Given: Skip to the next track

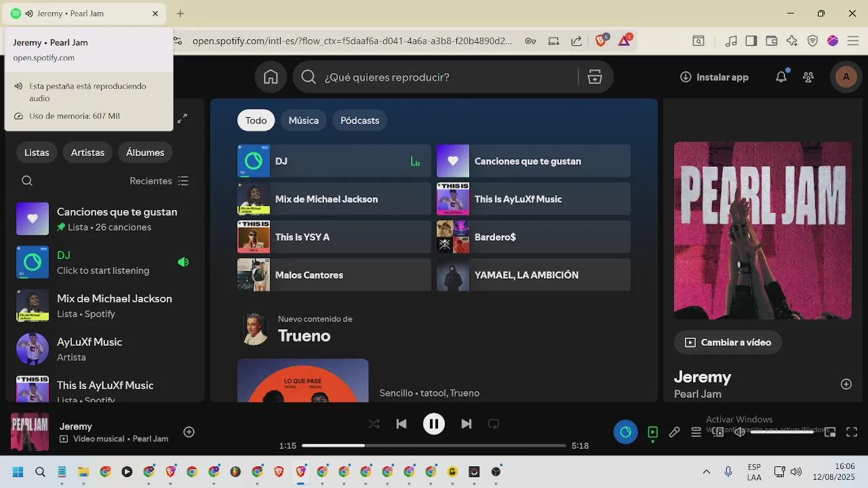Looking at the screenshot, I should 467,424.
